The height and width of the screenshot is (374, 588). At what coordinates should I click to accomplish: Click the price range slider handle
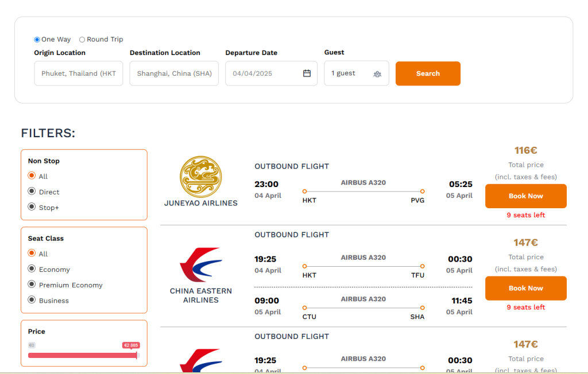coord(137,355)
